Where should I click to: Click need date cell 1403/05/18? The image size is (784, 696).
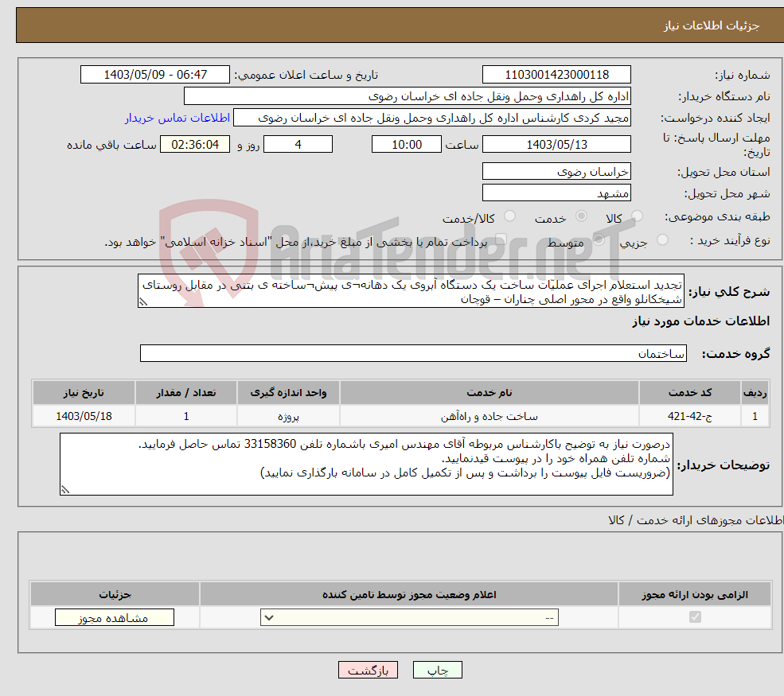click(x=84, y=416)
